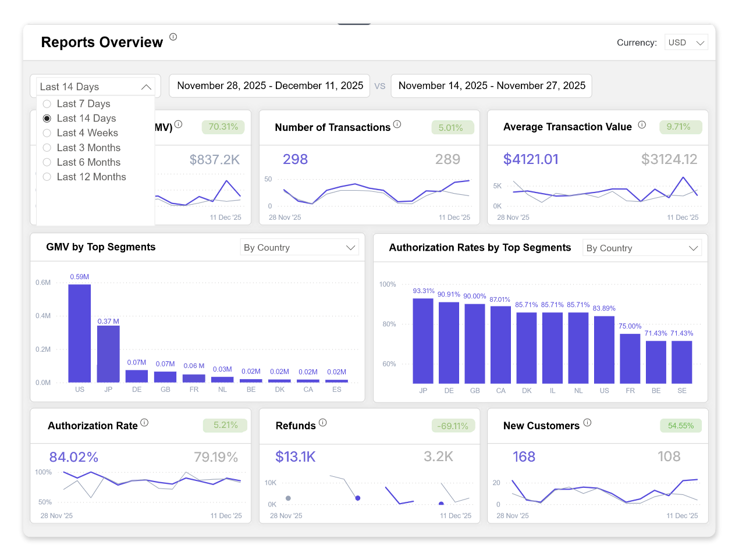Click info icon beside Reports Overview title
739x560 pixels.
pyautogui.click(x=173, y=37)
